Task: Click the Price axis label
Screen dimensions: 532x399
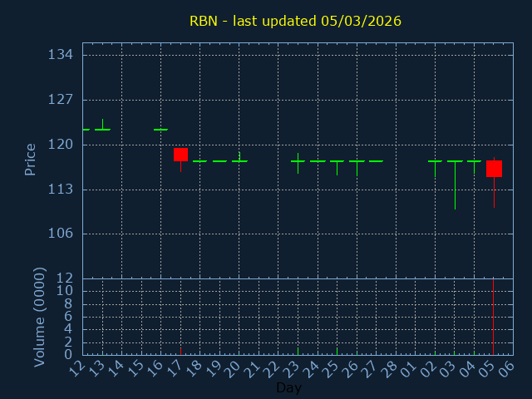Action: 30,160
